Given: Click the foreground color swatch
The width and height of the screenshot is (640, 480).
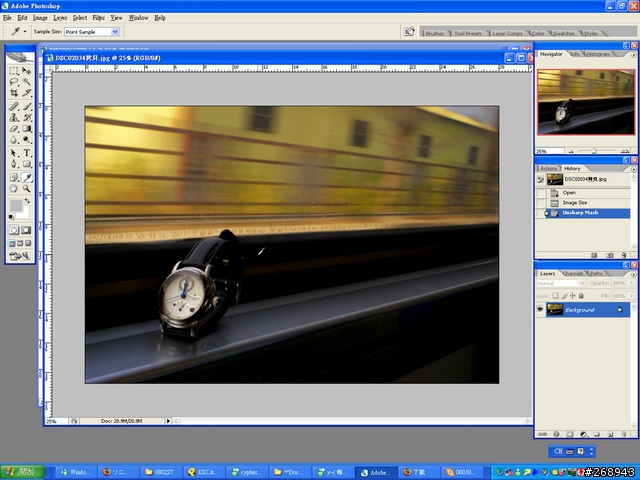Looking at the screenshot, I should click(x=16, y=205).
